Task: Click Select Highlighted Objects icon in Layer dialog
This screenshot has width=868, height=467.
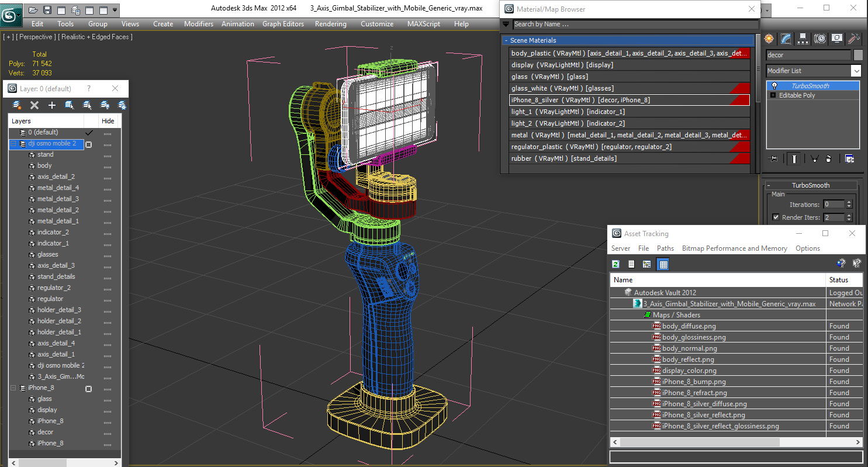Action: (70, 105)
